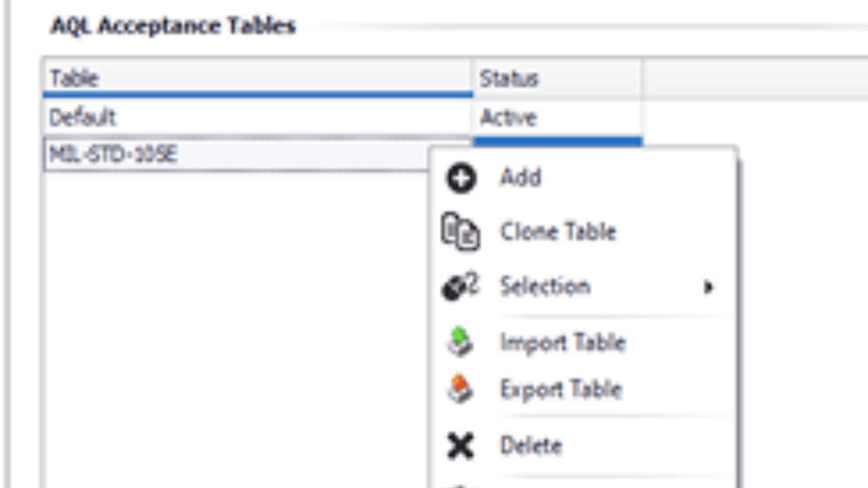Click the highlighted status cell of MIL-STD-105E
868x488 pixels.
tap(558, 141)
